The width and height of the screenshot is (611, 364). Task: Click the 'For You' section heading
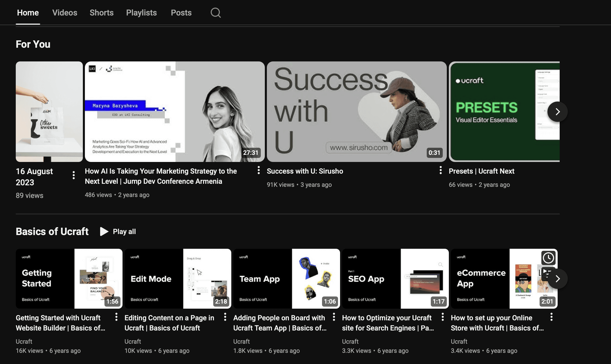pyautogui.click(x=33, y=44)
